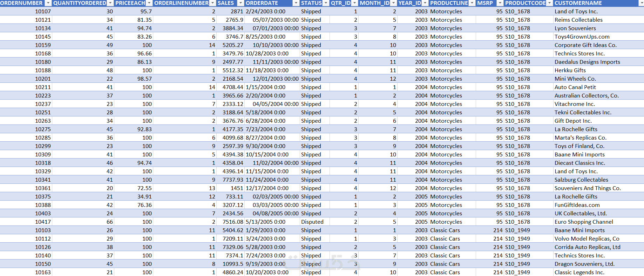The image size is (644, 276).
Task: Select the order number 10299 cell
Action: [26, 146]
